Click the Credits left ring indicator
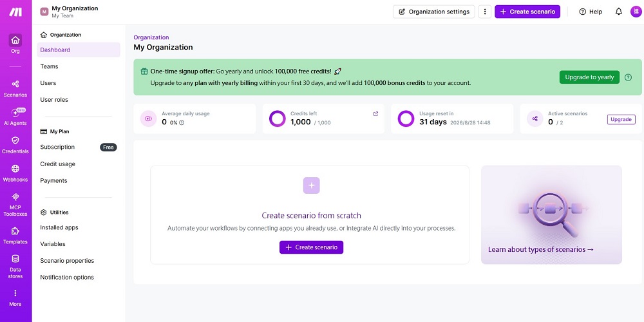The height and width of the screenshot is (322, 644). pyautogui.click(x=277, y=118)
